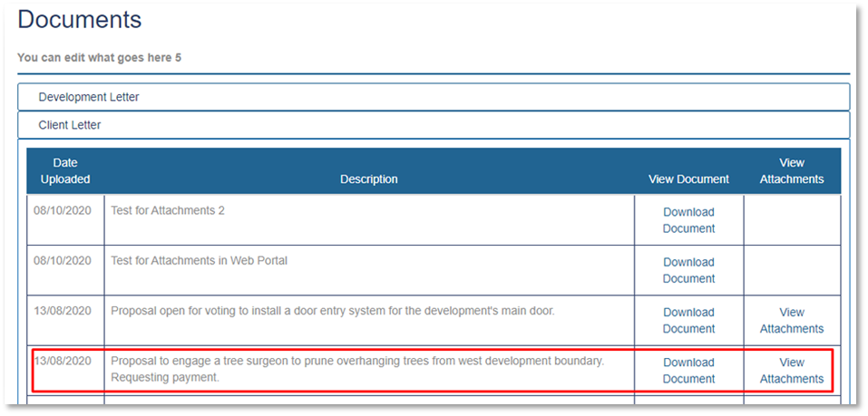This screenshot has width=868, height=416.
Task: Click the Documents page heading
Action: coord(80,20)
